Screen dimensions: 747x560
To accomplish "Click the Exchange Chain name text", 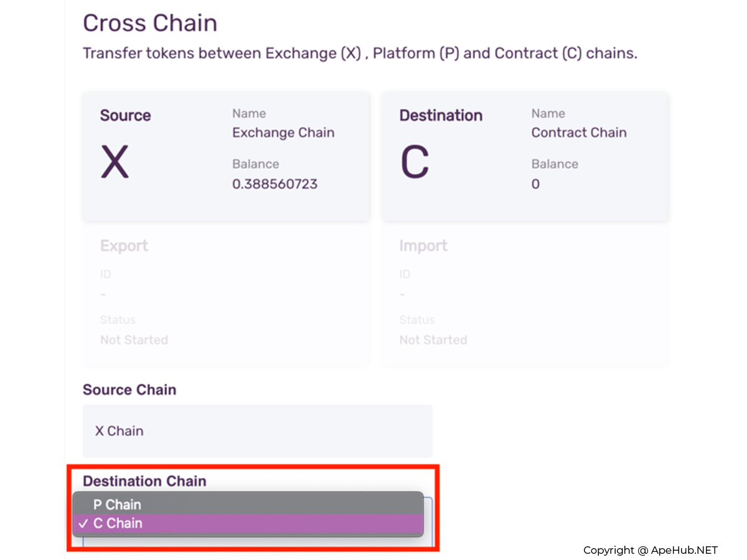I will (x=283, y=133).
